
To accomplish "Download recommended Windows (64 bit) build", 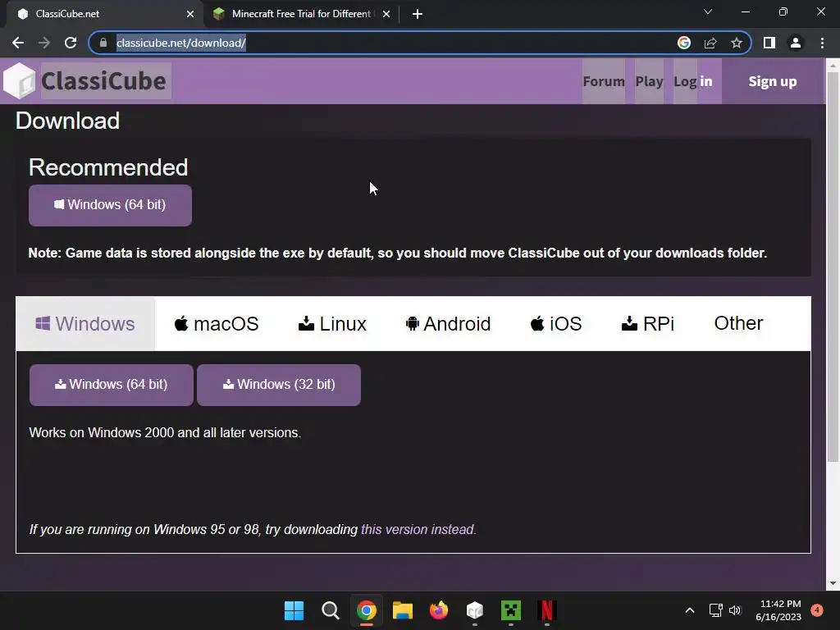I will coord(111,205).
